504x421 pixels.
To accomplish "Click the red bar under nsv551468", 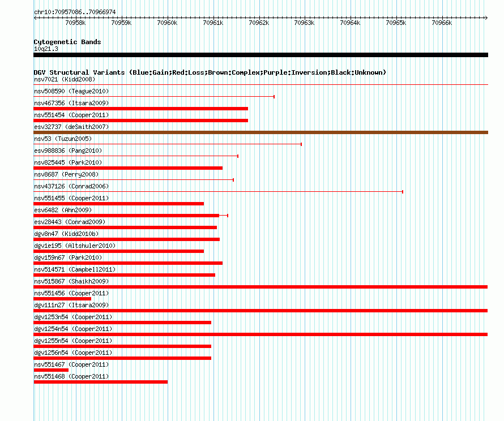I will click(101, 382).
